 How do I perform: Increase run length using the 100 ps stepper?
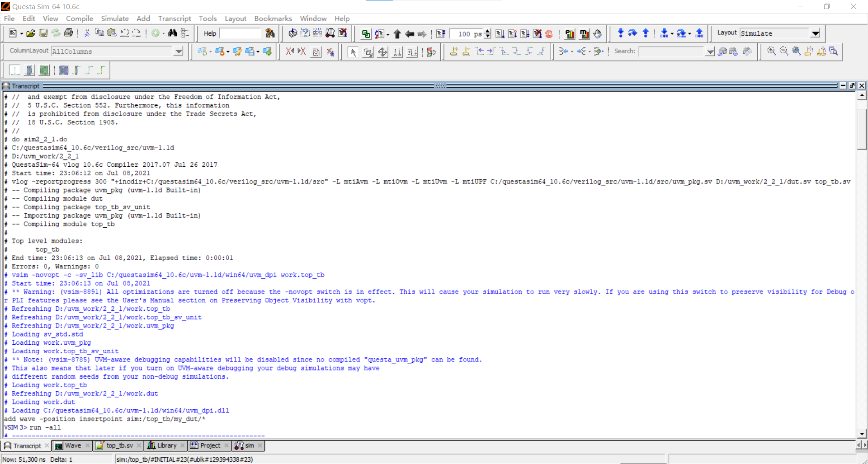click(x=487, y=31)
